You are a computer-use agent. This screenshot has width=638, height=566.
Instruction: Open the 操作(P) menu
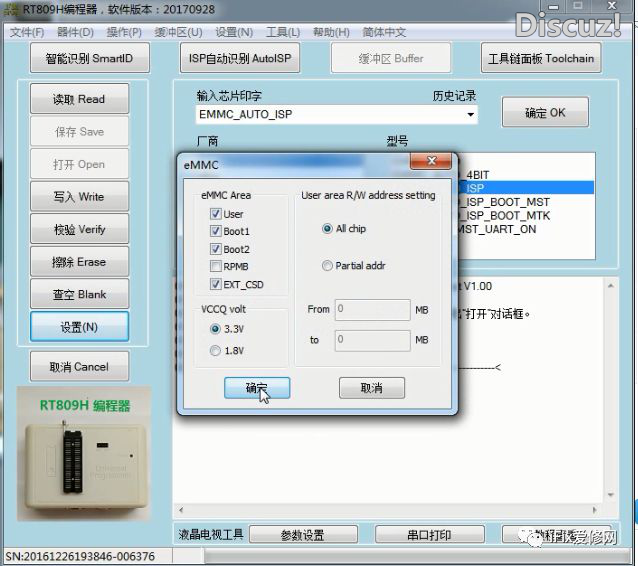pyautogui.click(x=124, y=32)
